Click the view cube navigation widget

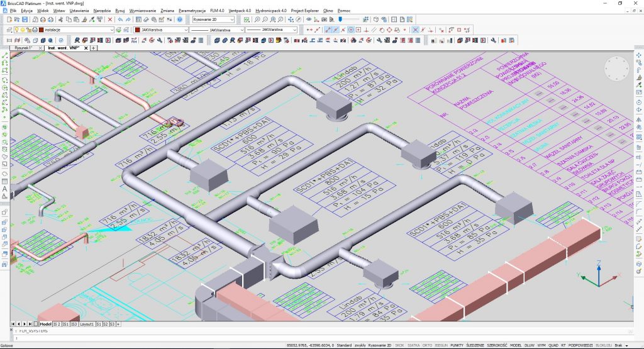click(x=617, y=70)
